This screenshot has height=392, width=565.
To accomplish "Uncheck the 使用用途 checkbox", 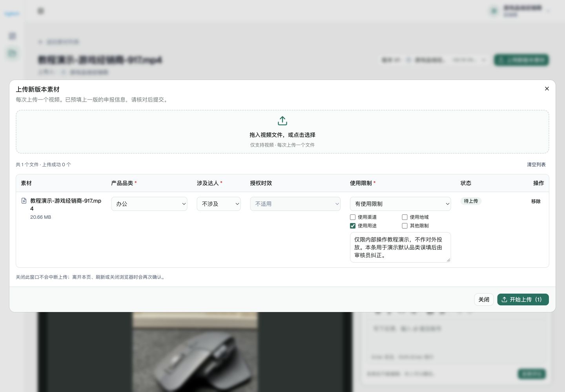I will point(353,226).
